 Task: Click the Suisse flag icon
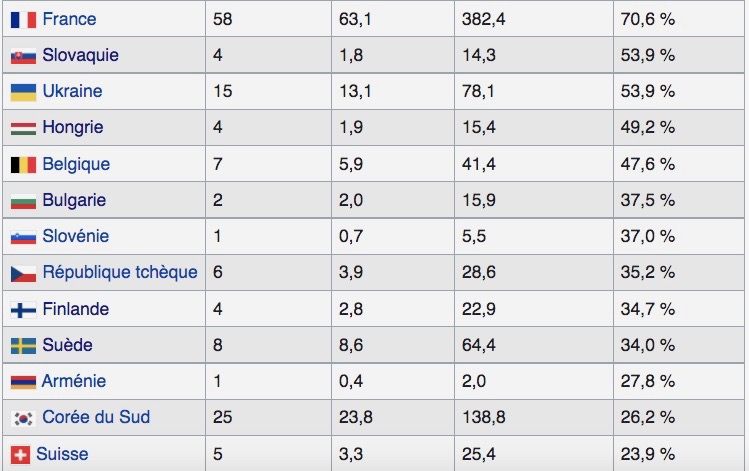coord(21,455)
